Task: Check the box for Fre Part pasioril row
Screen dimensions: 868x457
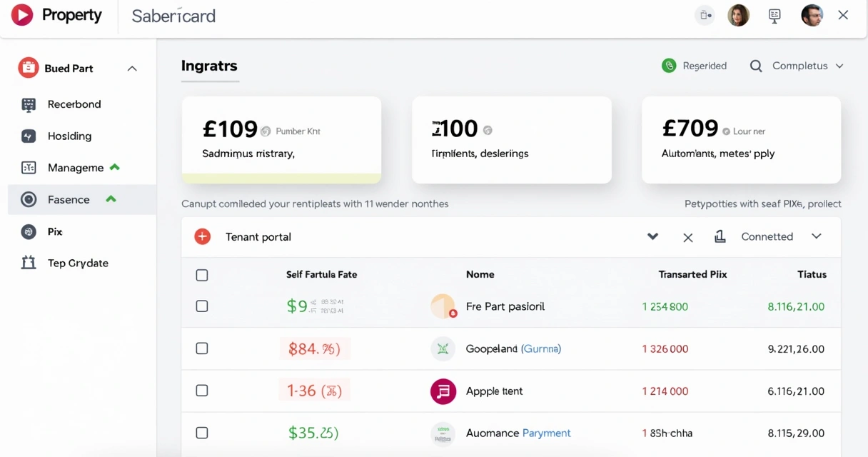Action: coord(202,306)
